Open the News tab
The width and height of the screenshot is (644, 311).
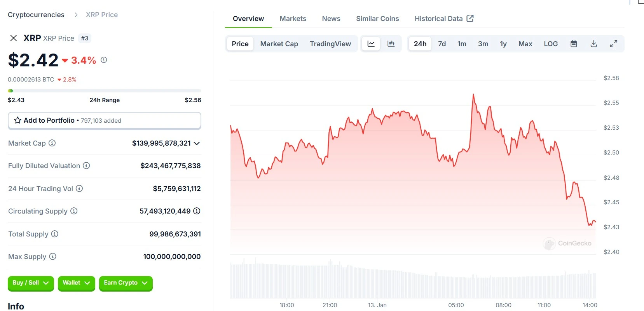(331, 19)
